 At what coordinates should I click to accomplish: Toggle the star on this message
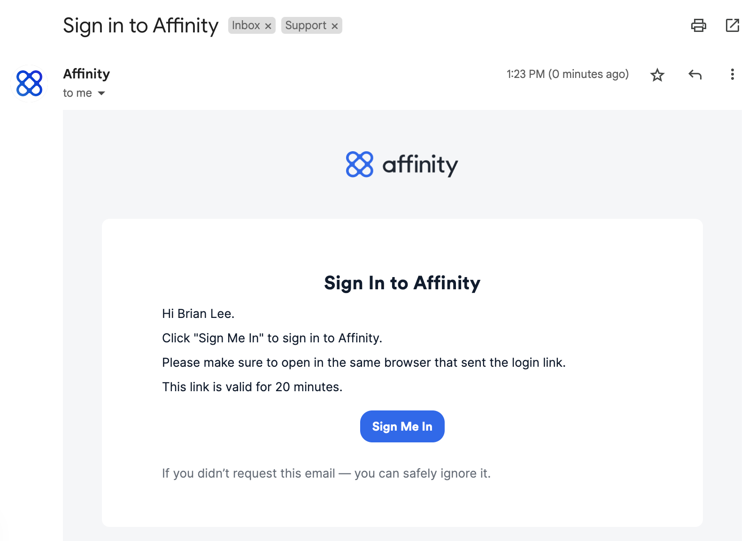pos(657,74)
